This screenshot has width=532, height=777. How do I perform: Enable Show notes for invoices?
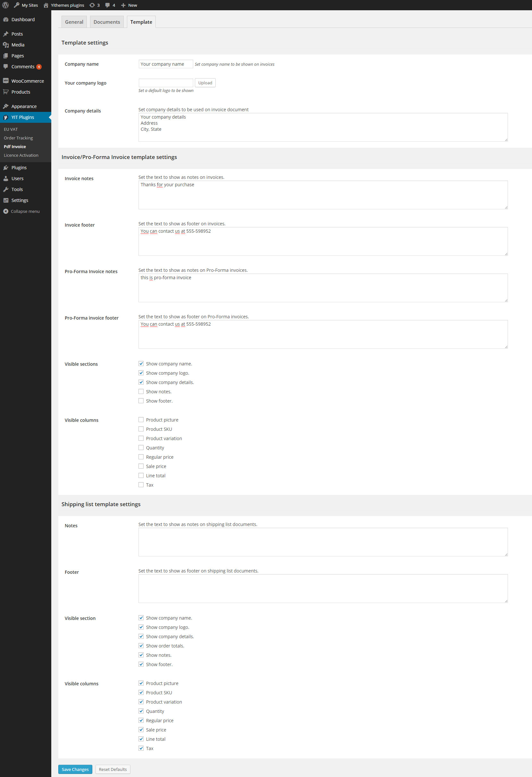[141, 391]
